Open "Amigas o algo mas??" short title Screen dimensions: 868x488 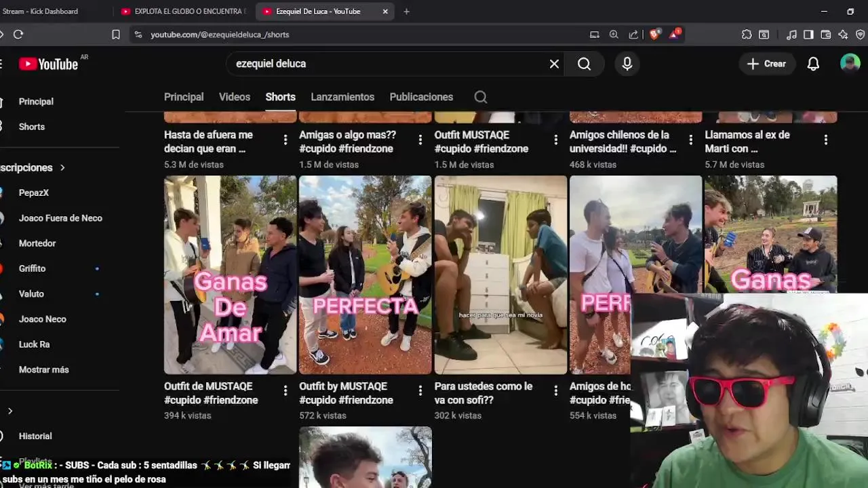347,142
